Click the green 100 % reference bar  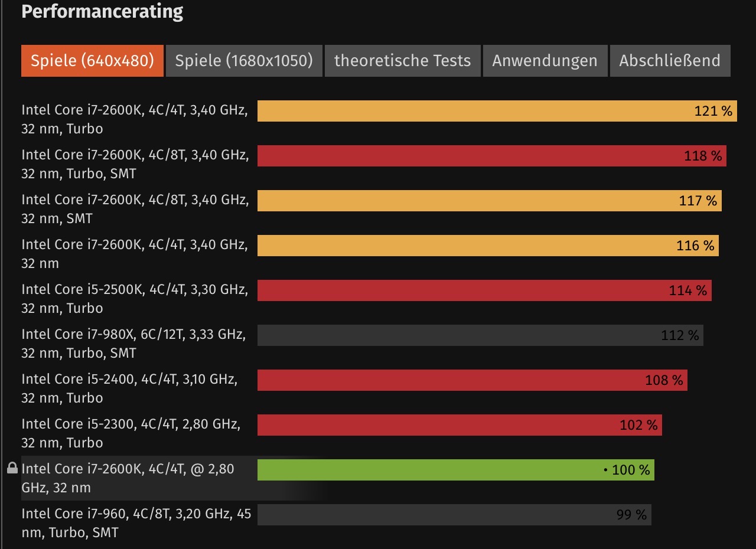tap(456, 470)
